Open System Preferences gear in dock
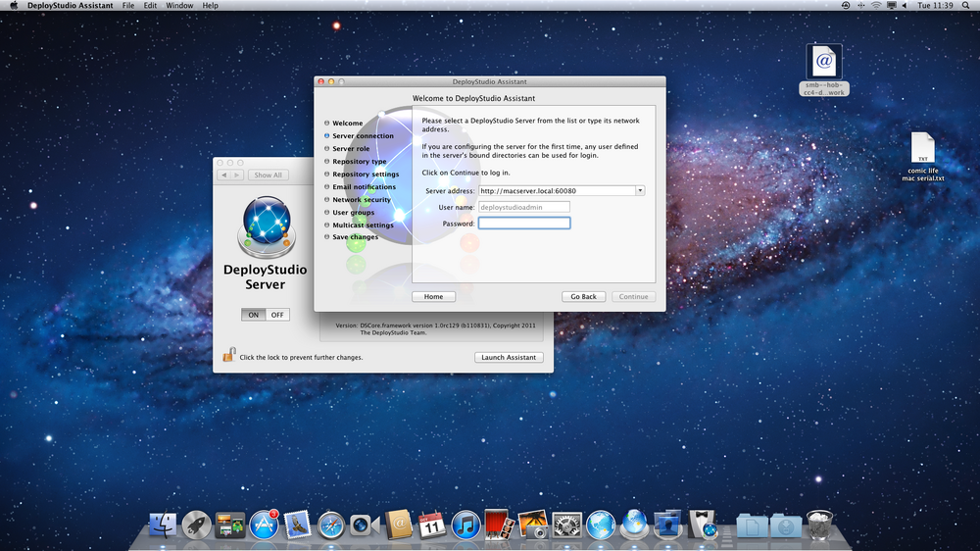The height and width of the screenshot is (551, 980). tap(566, 526)
